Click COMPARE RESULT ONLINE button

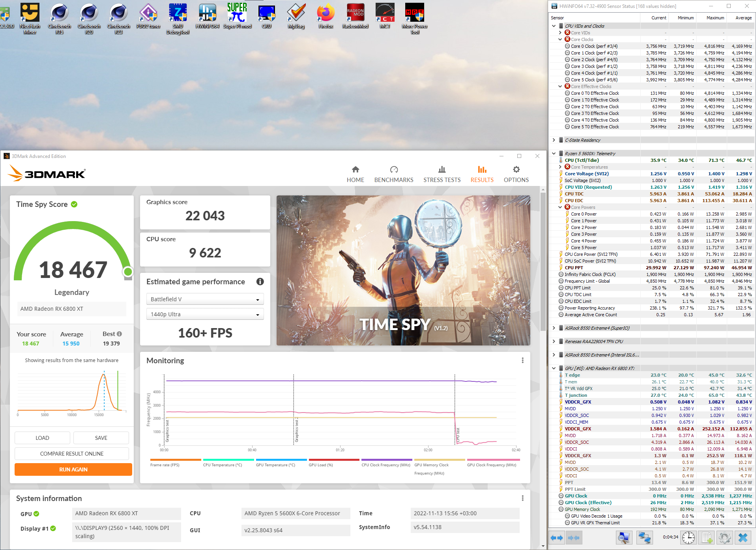(72, 454)
